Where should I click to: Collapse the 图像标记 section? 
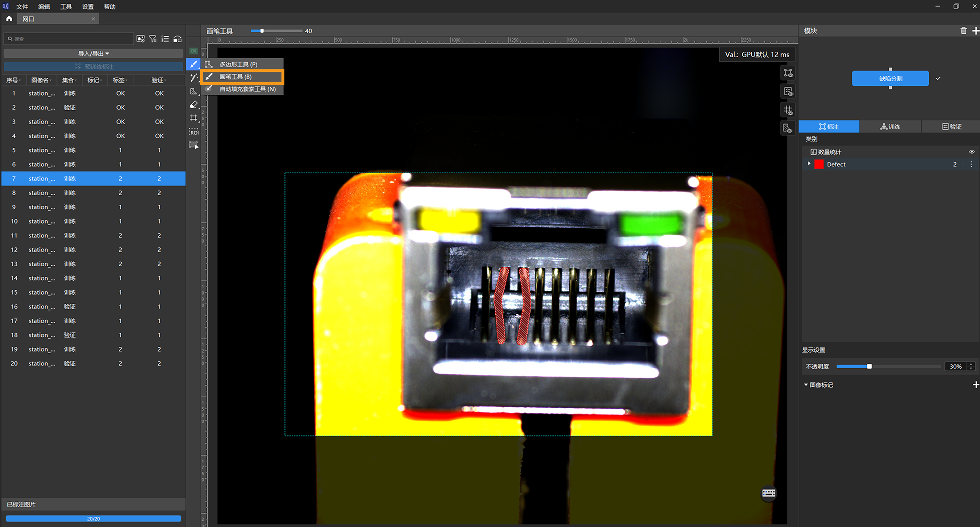806,385
